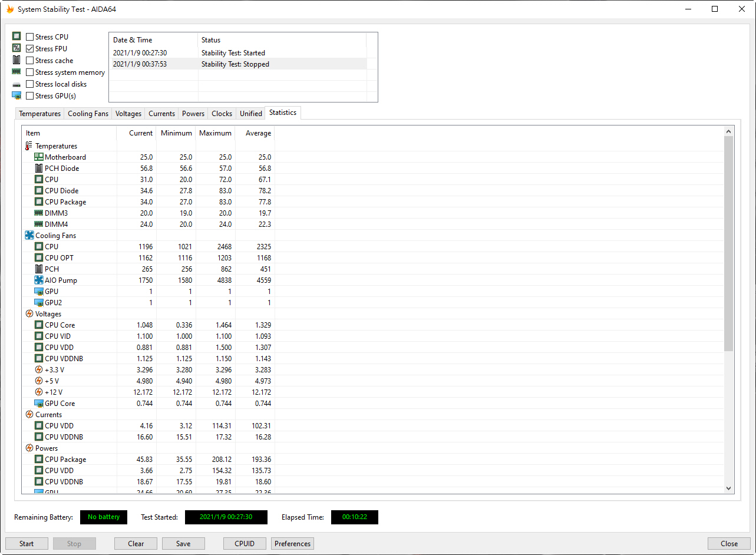Click the cache chip icon beside Stress cache
This screenshot has width=756, height=555.
[x=16, y=60]
